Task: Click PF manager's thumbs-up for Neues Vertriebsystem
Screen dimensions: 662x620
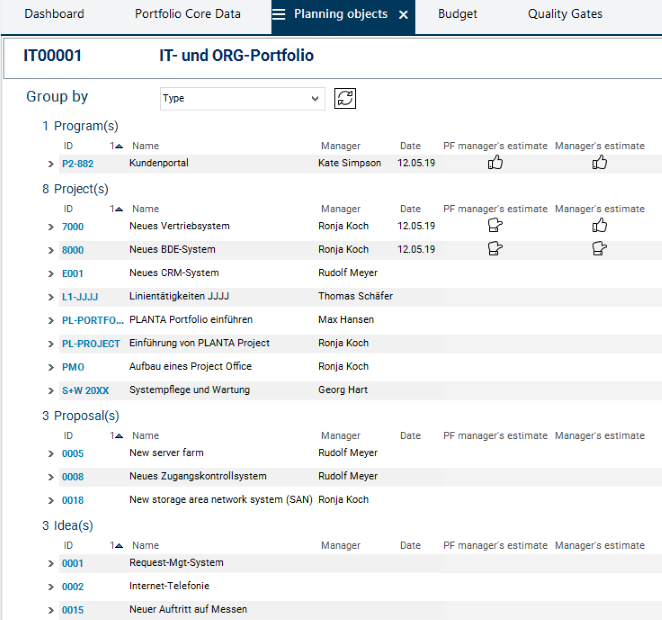Action: pyautogui.click(x=495, y=226)
